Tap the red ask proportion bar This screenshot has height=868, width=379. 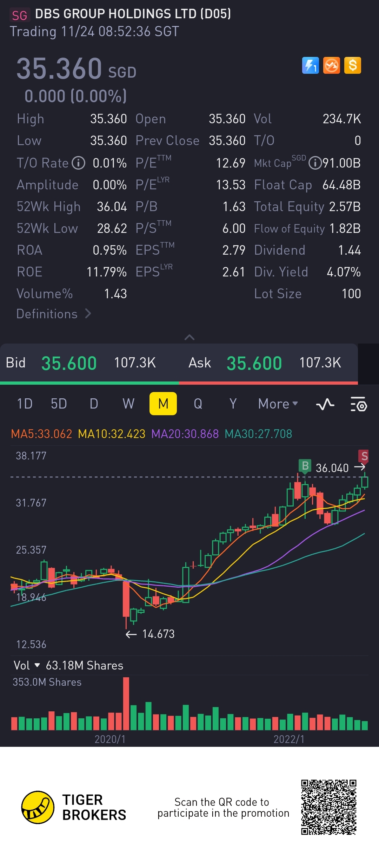coord(268,383)
